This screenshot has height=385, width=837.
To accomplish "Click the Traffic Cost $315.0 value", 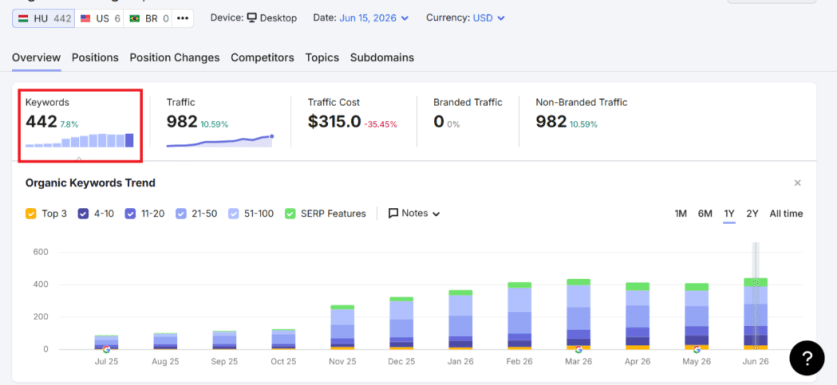I will click(335, 122).
